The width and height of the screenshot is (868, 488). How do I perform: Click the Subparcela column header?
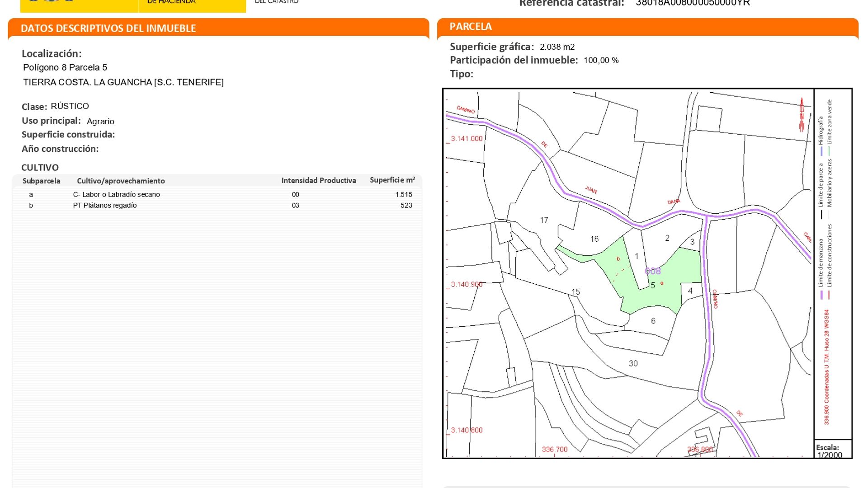(x=41, y=181)
